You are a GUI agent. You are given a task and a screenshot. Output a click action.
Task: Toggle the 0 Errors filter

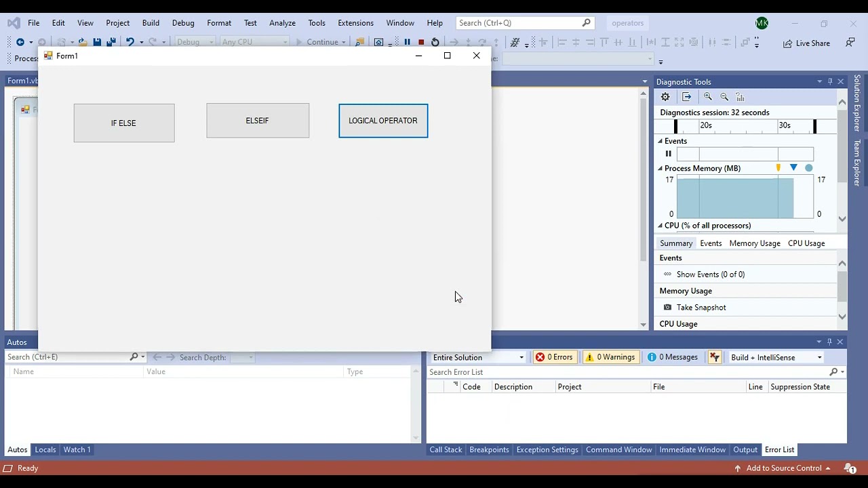(555, 357)
